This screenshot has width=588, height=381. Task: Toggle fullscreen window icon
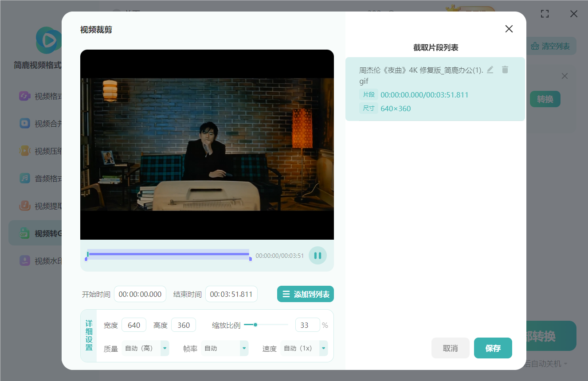(x=545, y=14)
